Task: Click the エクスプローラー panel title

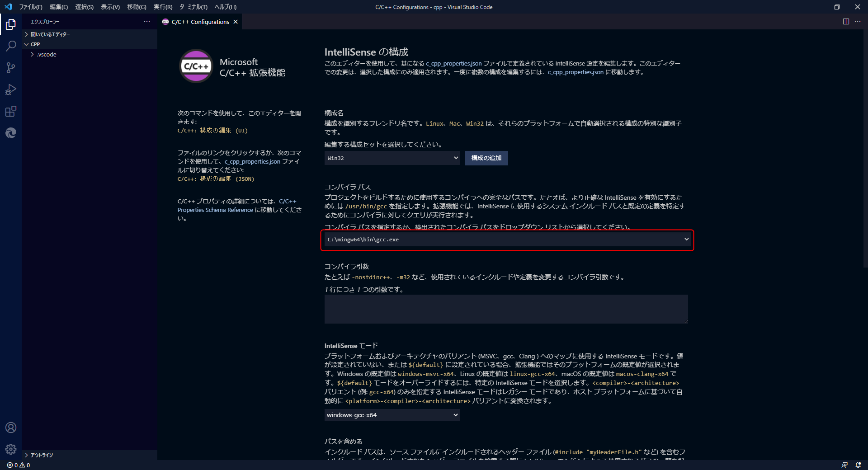Action: tap(45, 22)
